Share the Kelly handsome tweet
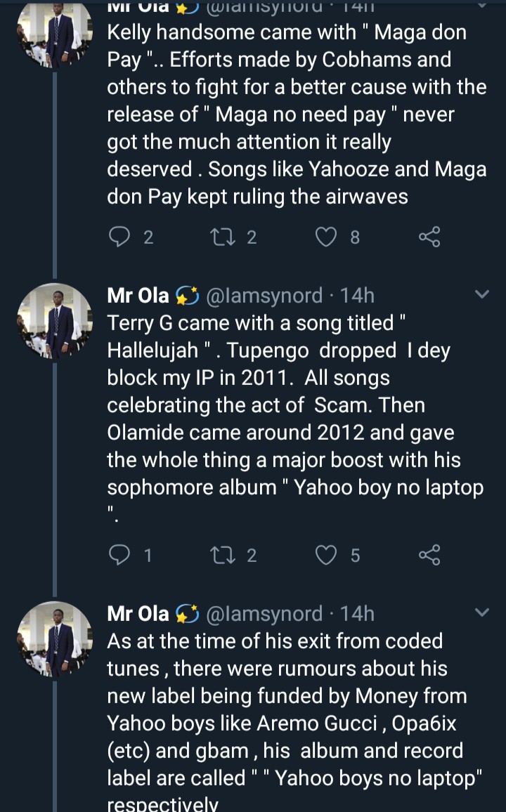The width and height of the screenshot is (506, 812). pos(429,237)
